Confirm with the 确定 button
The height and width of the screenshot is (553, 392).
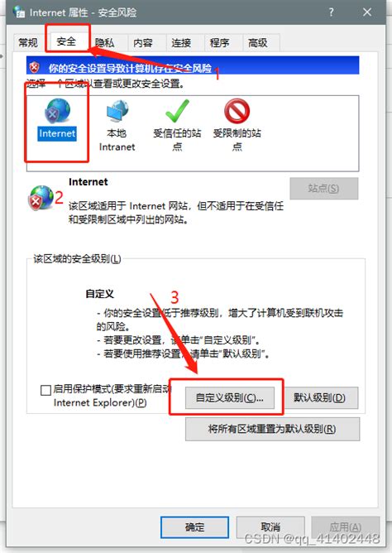[x=195, y=527]
